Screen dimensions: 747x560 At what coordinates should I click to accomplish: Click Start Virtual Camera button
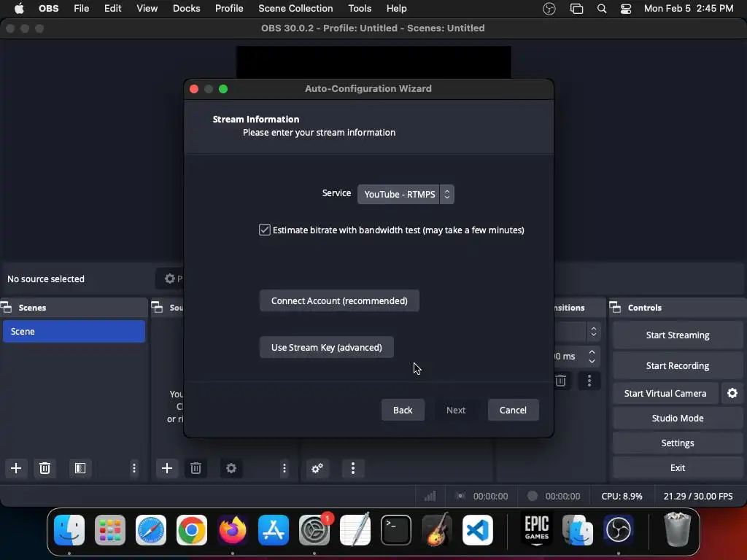tap(665, 393)
